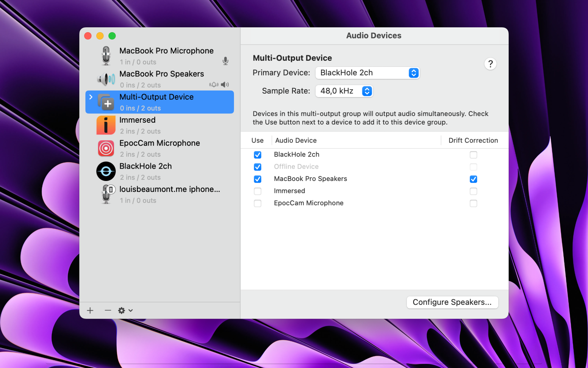588x368 pixels.
Task: Enable Use checkbox for Immersed
Action: (x=258, y=191)
